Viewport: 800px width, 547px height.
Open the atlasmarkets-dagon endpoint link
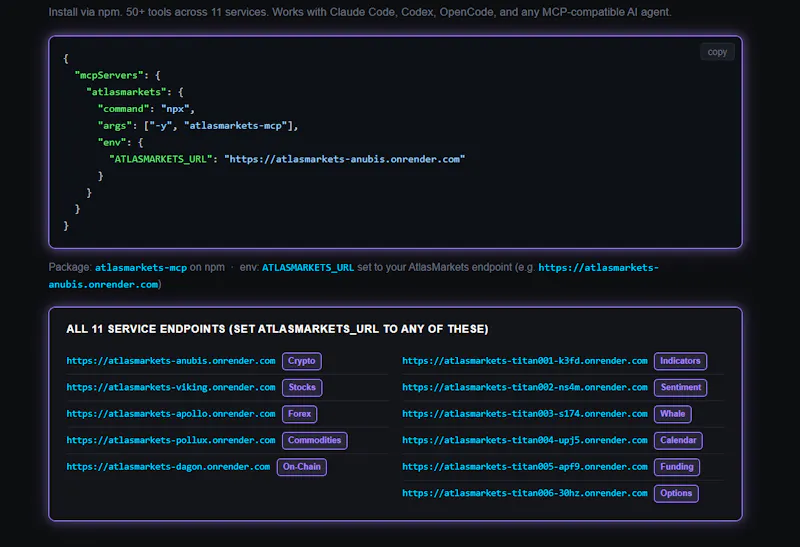[168, 467]
